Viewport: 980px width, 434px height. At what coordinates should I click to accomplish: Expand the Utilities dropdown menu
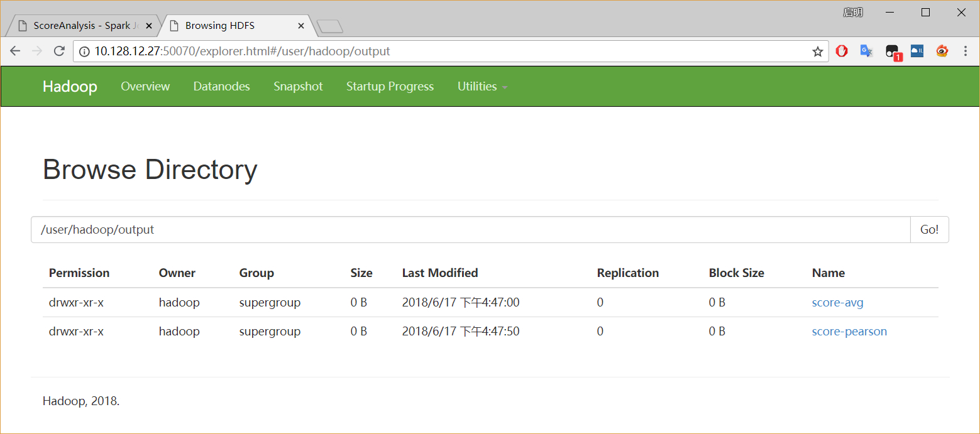click(x=482, y=86)
